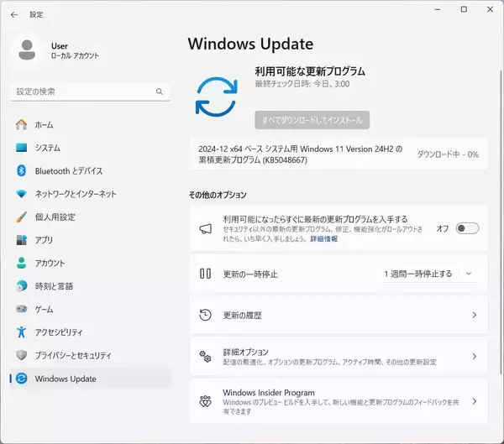Click the large blue update sync icon
This screenshot has width=504, height=444.
click(217, 97)
